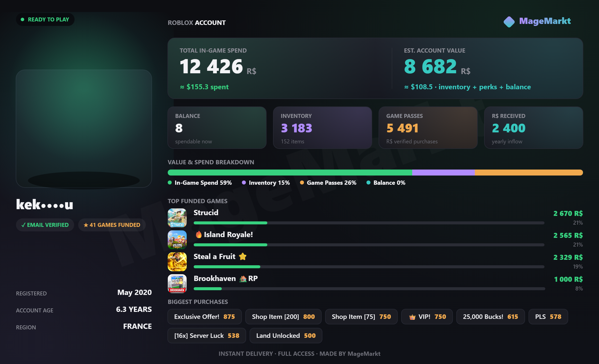Open the Game Passes 5 491 card
The width and height of the screenshot is (599, 364).
click(x=428, y=128)
